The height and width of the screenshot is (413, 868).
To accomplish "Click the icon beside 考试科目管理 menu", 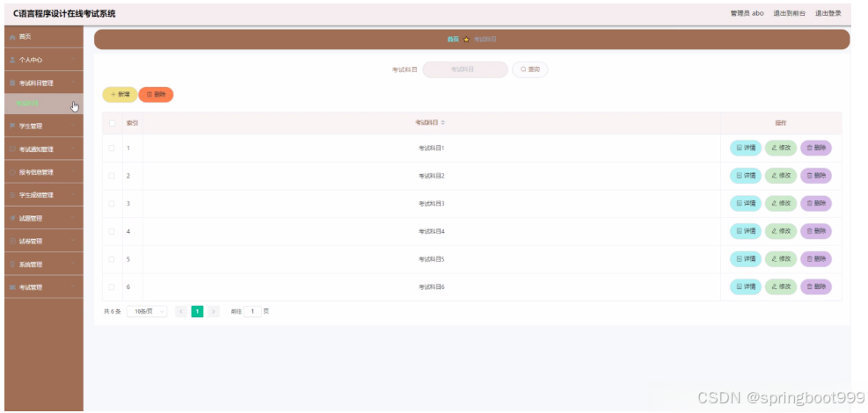I will pos(12,83).
